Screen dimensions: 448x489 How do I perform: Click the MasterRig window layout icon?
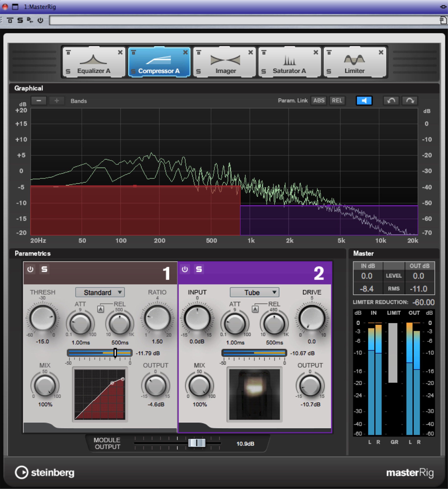tap(15, 7)
